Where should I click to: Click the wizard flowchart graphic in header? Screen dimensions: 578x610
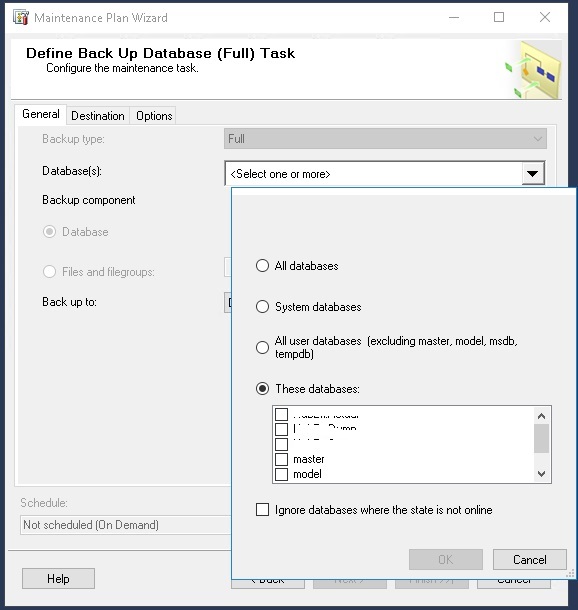(533, 70)
